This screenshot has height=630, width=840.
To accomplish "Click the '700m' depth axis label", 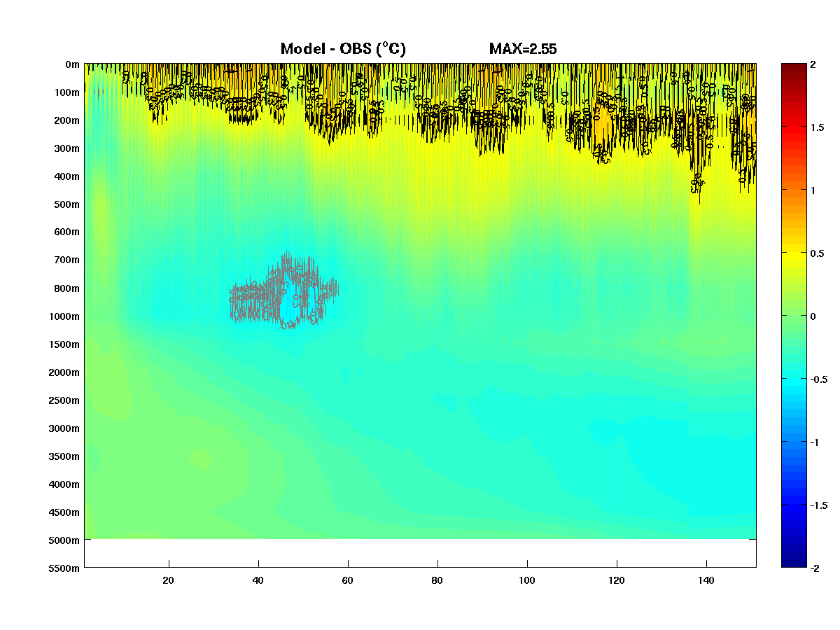I will (x=67, y=260).
